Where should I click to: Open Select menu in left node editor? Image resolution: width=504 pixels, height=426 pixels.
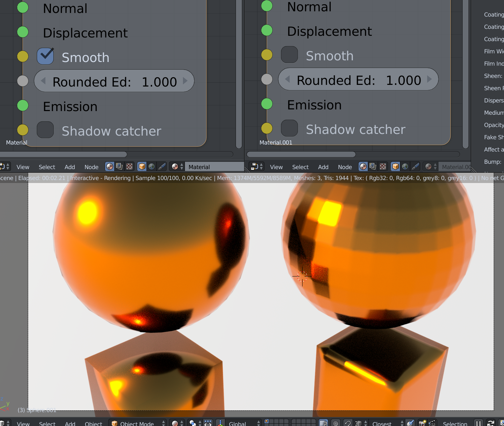pyautogui.click(x=47, y=167)
